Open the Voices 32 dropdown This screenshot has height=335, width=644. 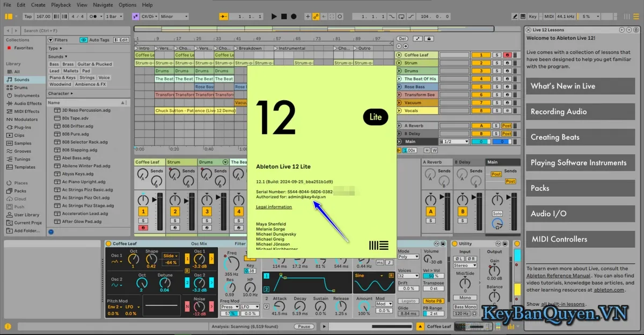pyautogui.click(x=408, y=276)
